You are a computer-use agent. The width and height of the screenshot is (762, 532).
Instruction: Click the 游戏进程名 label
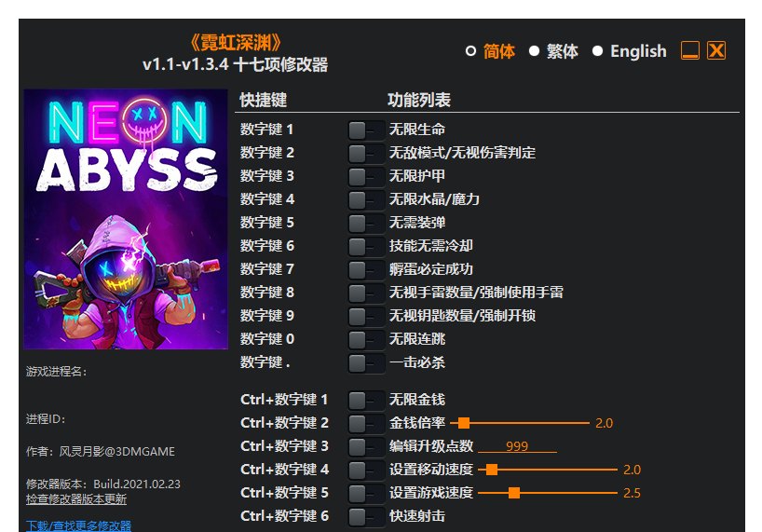pos(57,372)
